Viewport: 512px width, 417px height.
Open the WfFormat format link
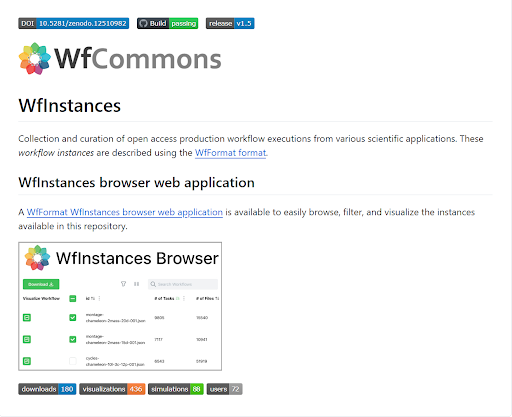pyautogui.click(x=231, y=153)
